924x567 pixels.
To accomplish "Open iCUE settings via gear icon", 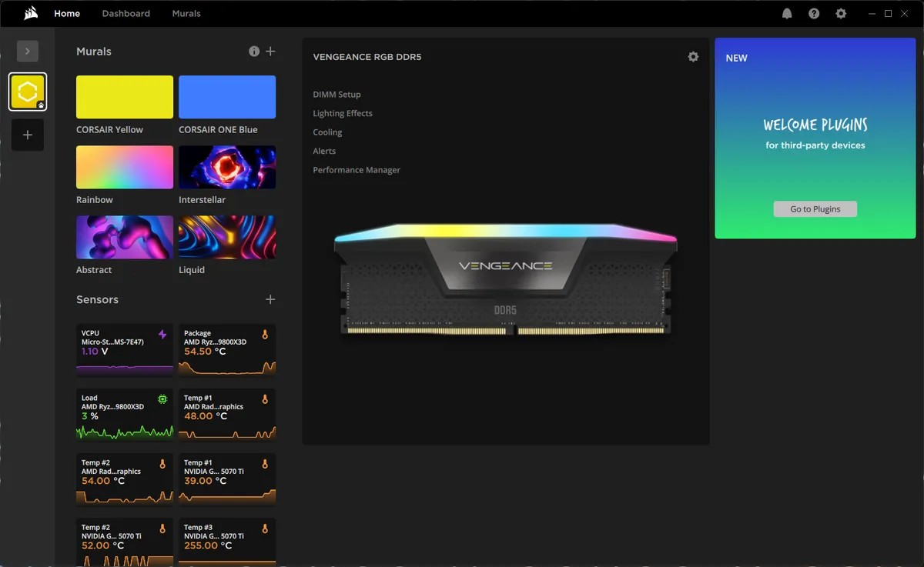I will click(x=841, y=13).
